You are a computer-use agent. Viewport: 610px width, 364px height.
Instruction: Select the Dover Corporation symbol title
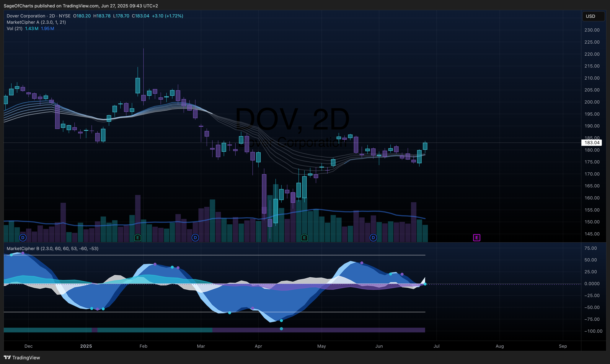tap(39, 16)
